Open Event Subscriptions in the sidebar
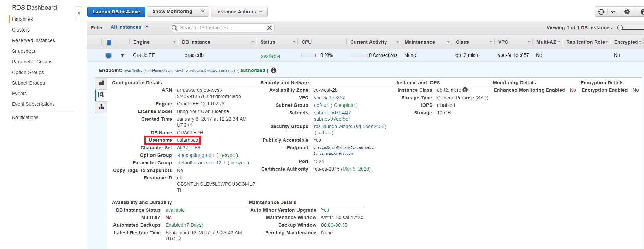 click(33, 104)
